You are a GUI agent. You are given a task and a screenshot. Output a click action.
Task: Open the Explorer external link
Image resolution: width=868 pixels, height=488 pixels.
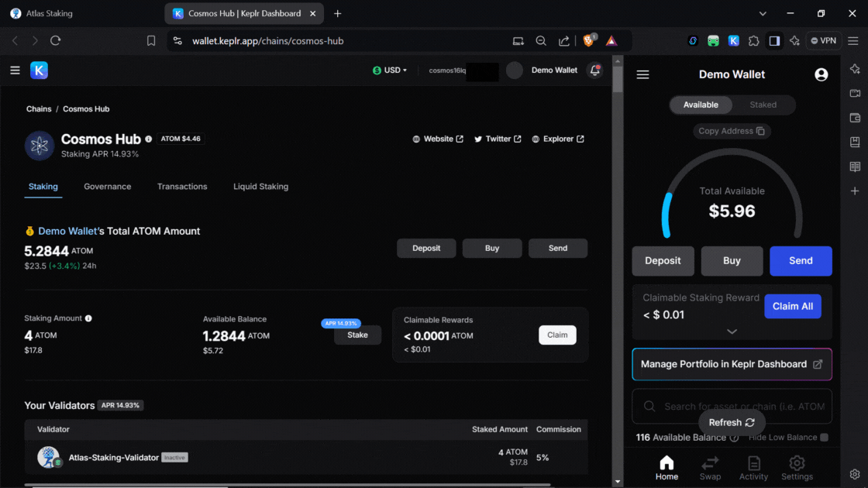coord(558,139)
